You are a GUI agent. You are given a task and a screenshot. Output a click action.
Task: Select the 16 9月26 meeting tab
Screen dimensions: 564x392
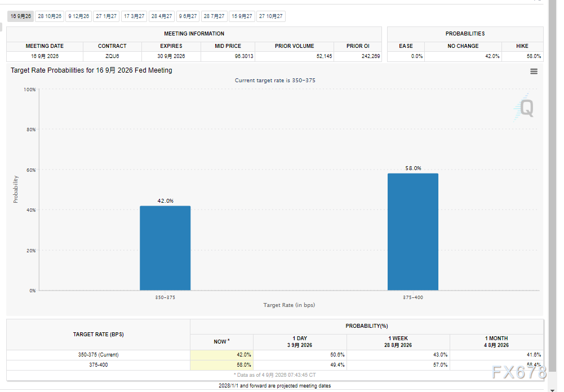(x=20, y=16)
